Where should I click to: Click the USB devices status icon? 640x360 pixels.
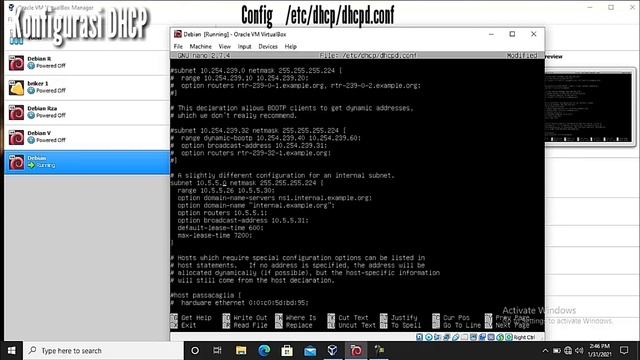(x=456, y=337)
